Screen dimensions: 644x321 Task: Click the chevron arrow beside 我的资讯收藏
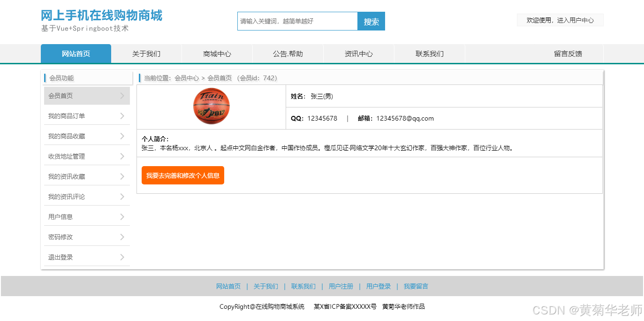pyautogui.click(x=122, y=176)
